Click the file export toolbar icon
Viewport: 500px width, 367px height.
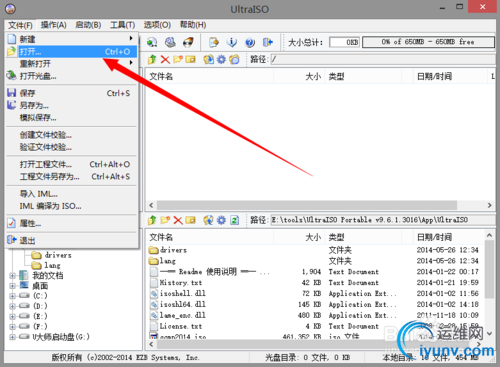pyautogui.click(x=214, y=42)
